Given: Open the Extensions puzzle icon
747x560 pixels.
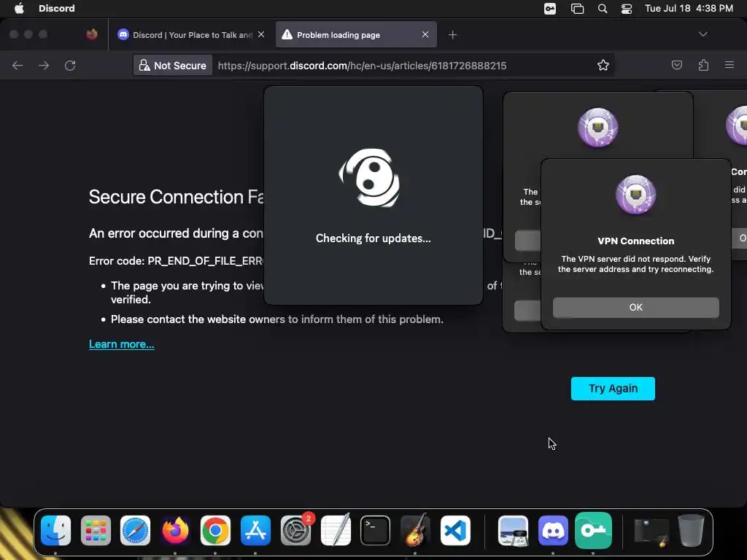Looking at the screenshot, I should pos(703,65).
